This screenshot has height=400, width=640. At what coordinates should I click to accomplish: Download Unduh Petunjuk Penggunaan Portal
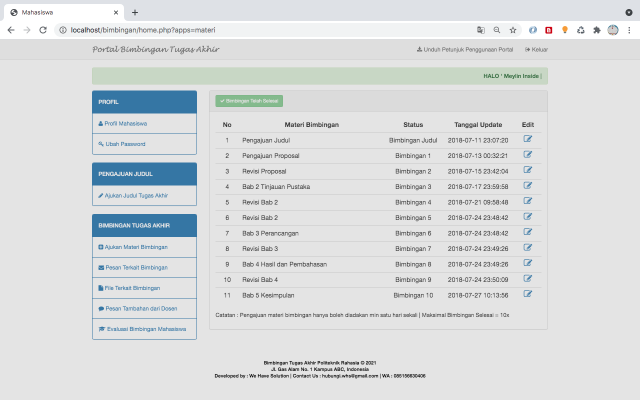tap(464, 49)
